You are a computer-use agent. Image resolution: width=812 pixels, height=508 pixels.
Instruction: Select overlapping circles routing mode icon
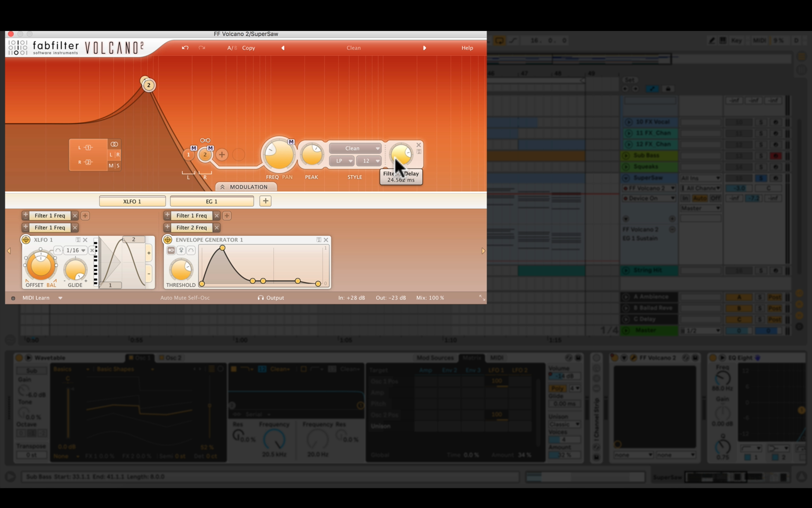114,144
